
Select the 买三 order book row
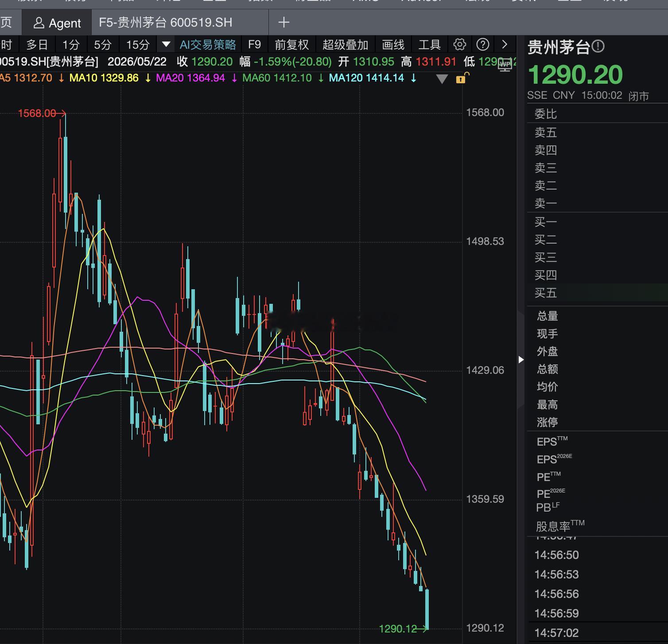click(x=597, y=257)
